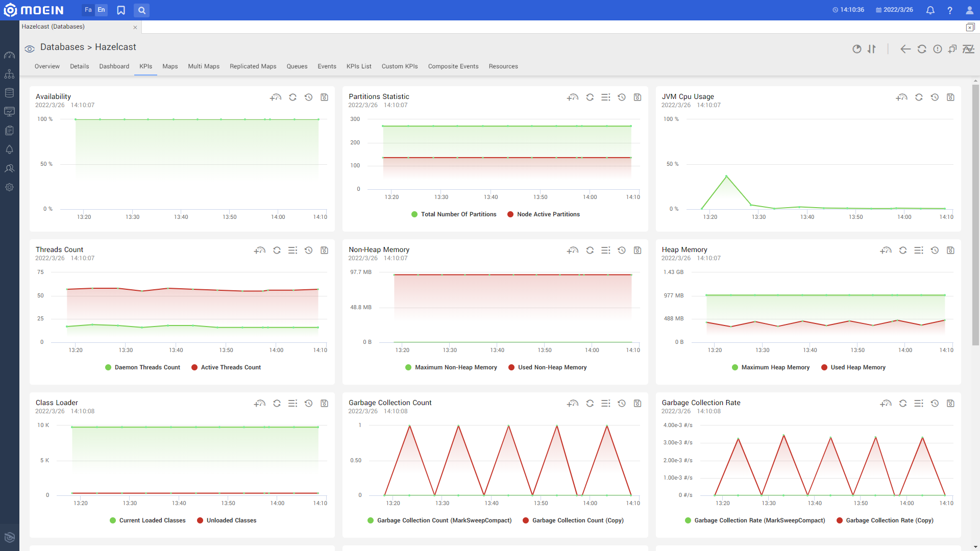Image resolution: width=980 pixels, height=551 pixels.
Task: Refresh the Garbage Collection Count chart
Action: [x=590, y=403]
